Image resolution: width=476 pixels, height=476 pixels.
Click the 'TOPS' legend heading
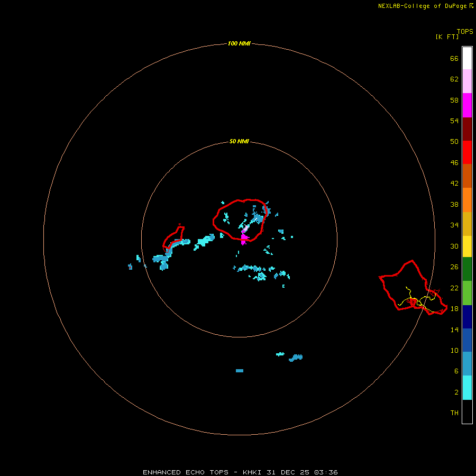465,31
